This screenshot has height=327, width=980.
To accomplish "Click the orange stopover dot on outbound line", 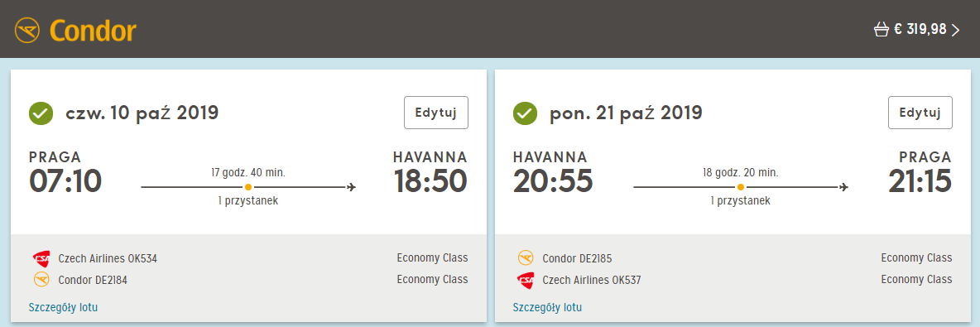I will point(248,187).
